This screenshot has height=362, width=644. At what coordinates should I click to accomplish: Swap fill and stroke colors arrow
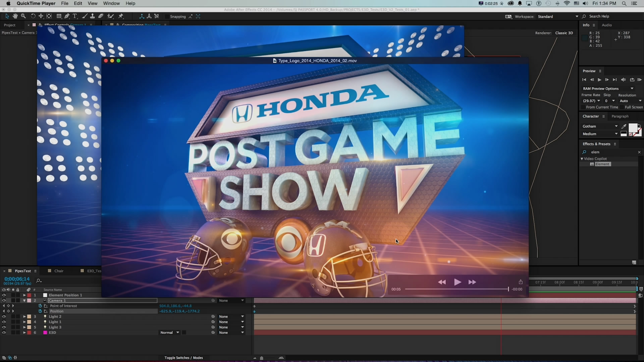[x=639, y=126]
